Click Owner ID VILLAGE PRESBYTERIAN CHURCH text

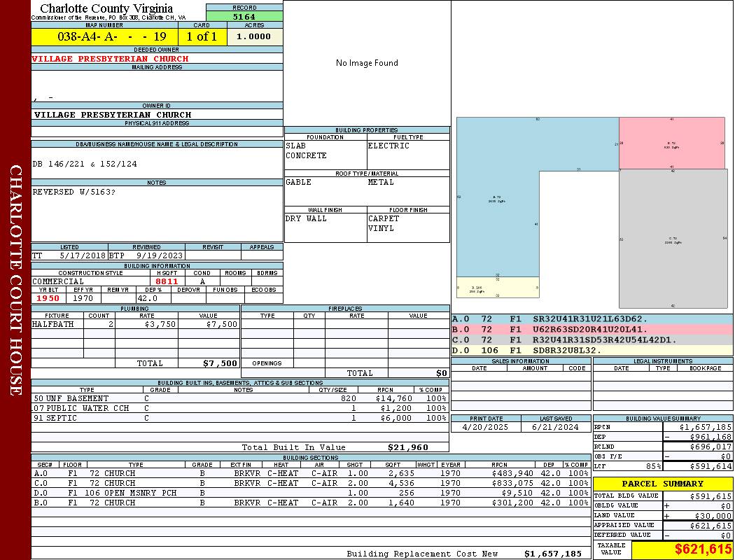point(113,114)
